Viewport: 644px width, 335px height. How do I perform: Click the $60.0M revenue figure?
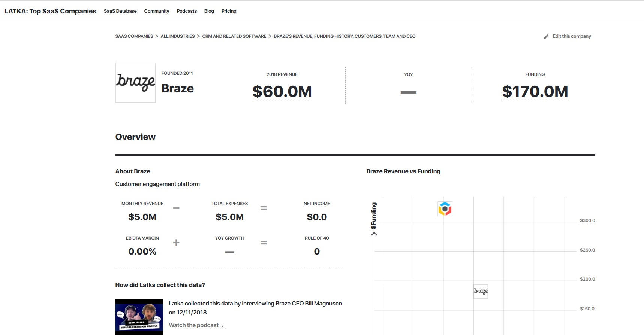(x=282, y=92)
